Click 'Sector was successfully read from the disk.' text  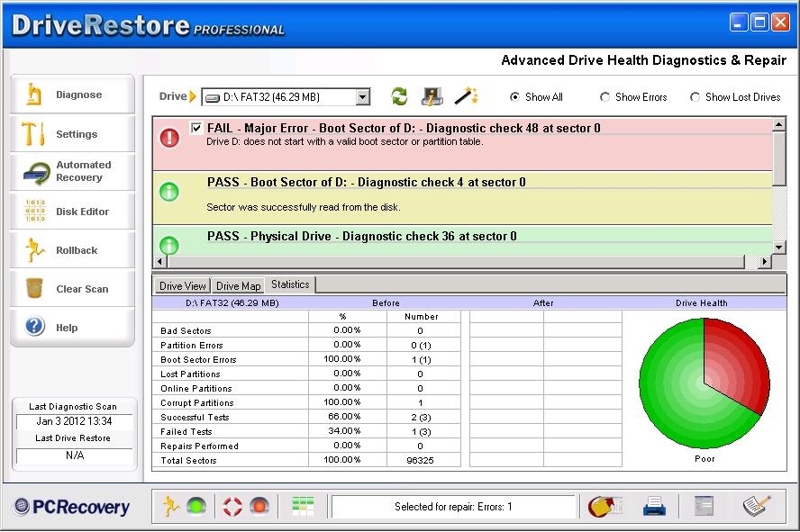click(x=304, y=207)
